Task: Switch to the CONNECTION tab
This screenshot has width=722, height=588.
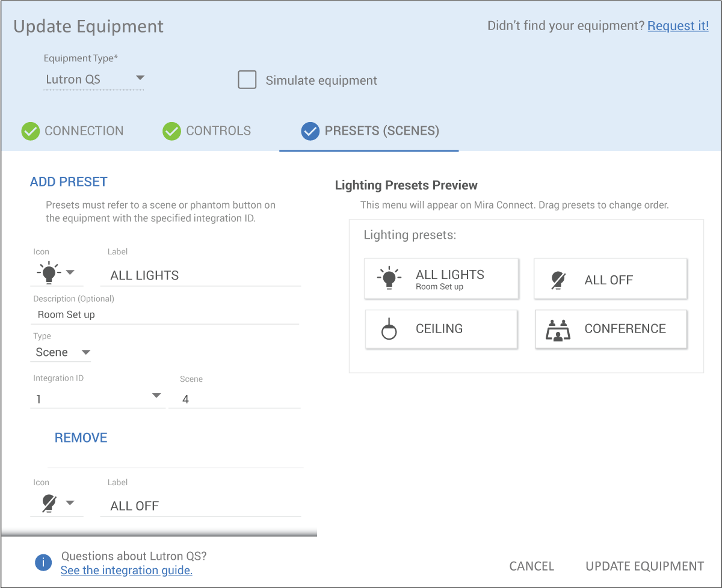Action: (84, 131)
